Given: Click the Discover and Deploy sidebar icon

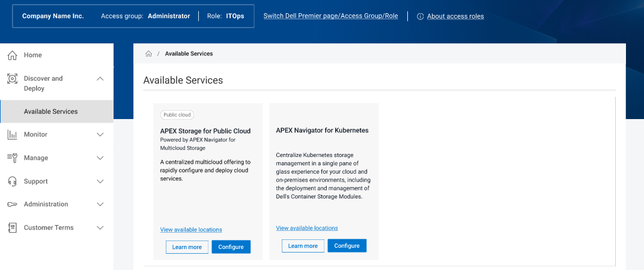Looking at the screenshot, I should coord(12,79).
